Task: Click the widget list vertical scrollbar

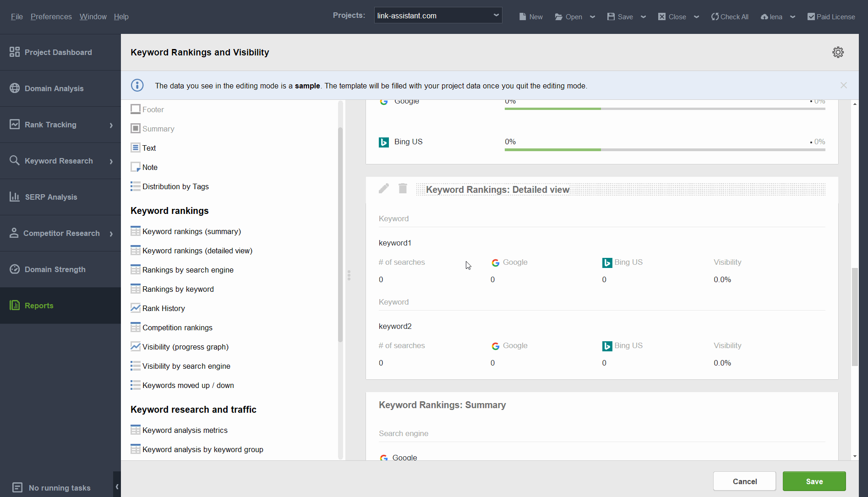Action: click(x=340, y=235)
